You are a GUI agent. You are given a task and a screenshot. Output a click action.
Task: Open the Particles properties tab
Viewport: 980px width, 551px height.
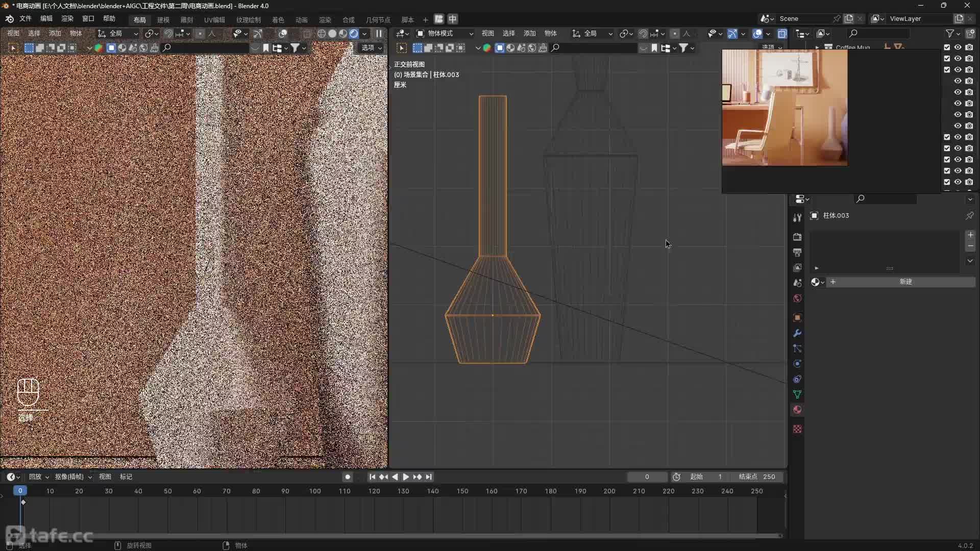click(x=797, y=348)
